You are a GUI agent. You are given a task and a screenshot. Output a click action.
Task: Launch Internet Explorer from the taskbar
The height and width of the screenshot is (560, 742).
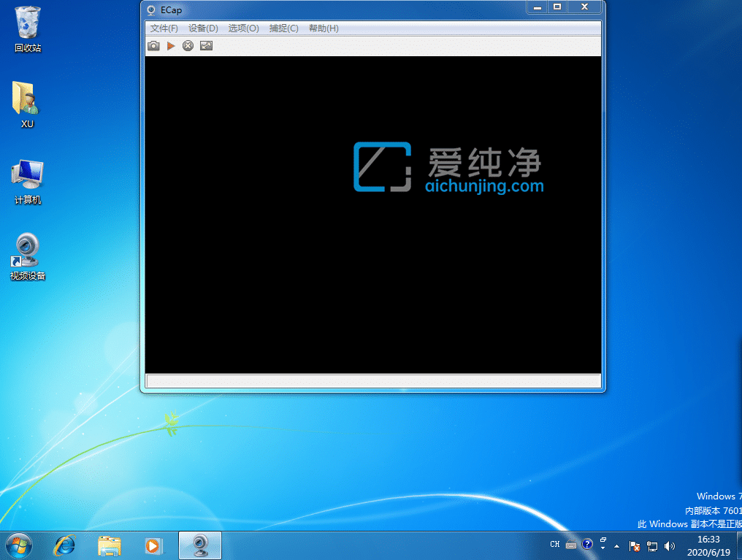click(x=64, y=546)
